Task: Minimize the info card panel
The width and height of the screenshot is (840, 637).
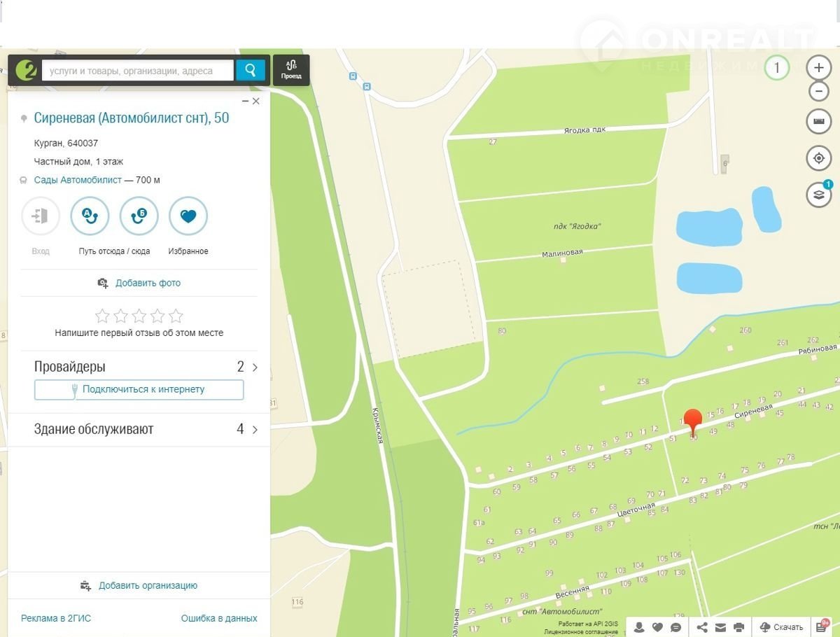Action: [245, 101]
